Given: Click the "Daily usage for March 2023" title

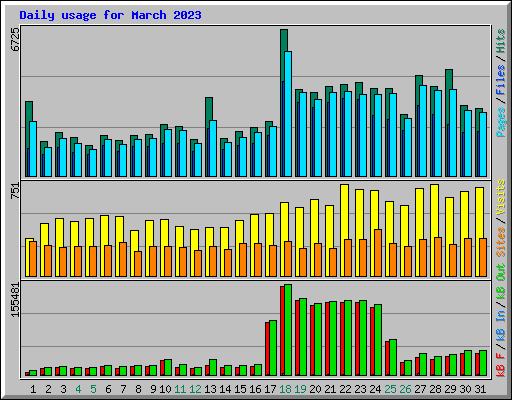Looking at the screenshot, I should [110, 15].
